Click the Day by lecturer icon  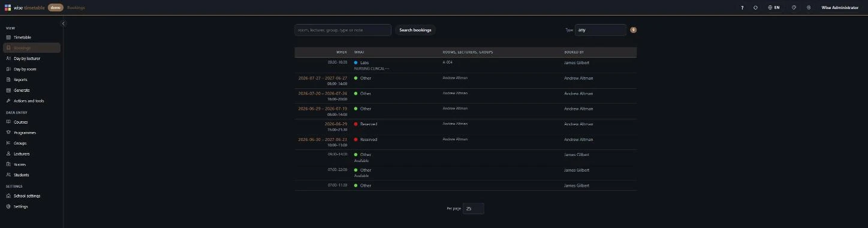coord(8,58)
